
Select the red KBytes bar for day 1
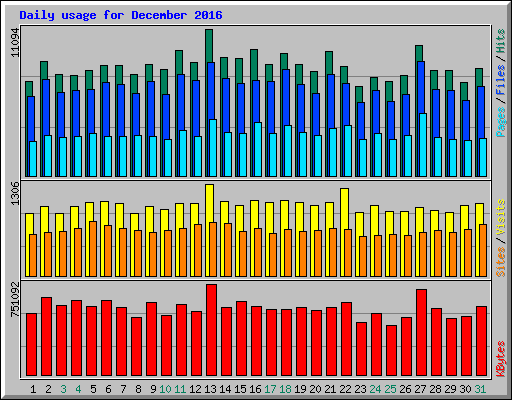coord(31,344)
